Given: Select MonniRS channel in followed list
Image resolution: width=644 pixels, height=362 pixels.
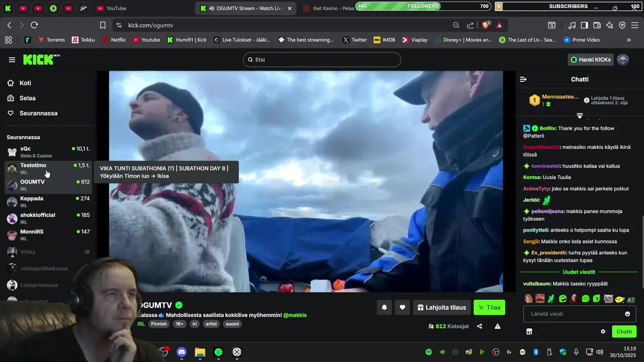Looking at the screenshot, I should click(x=48, y=235).
